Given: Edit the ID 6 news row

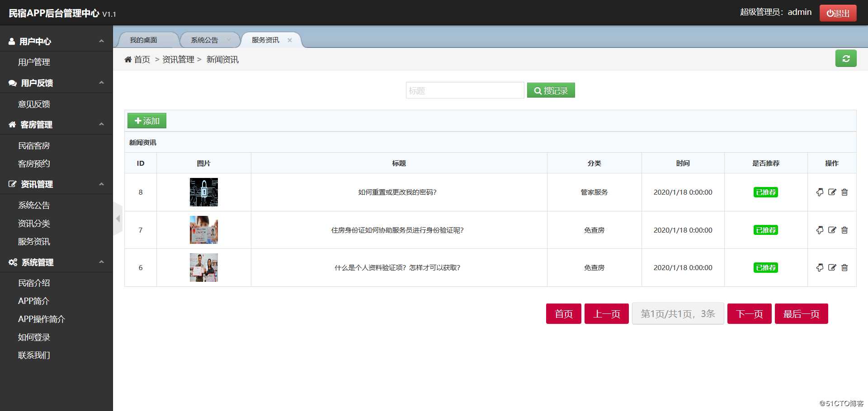Looking at the screenshot, I should [x=832, y=268].
